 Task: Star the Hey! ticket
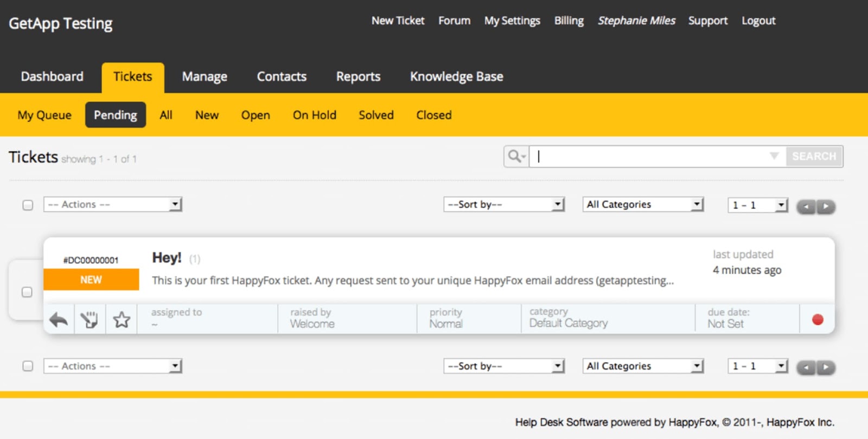click(x=122, y=320)
